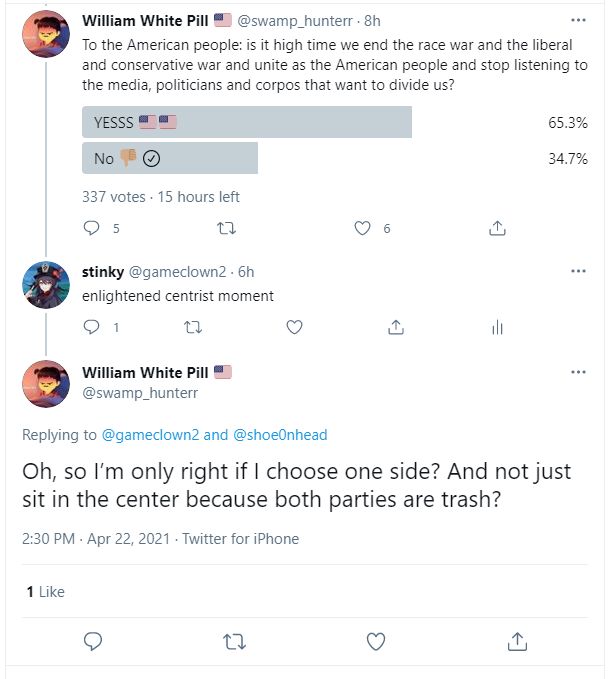Select the YESSS poll option
Viewport: 612px width, 679px height.
click(247, 122)
